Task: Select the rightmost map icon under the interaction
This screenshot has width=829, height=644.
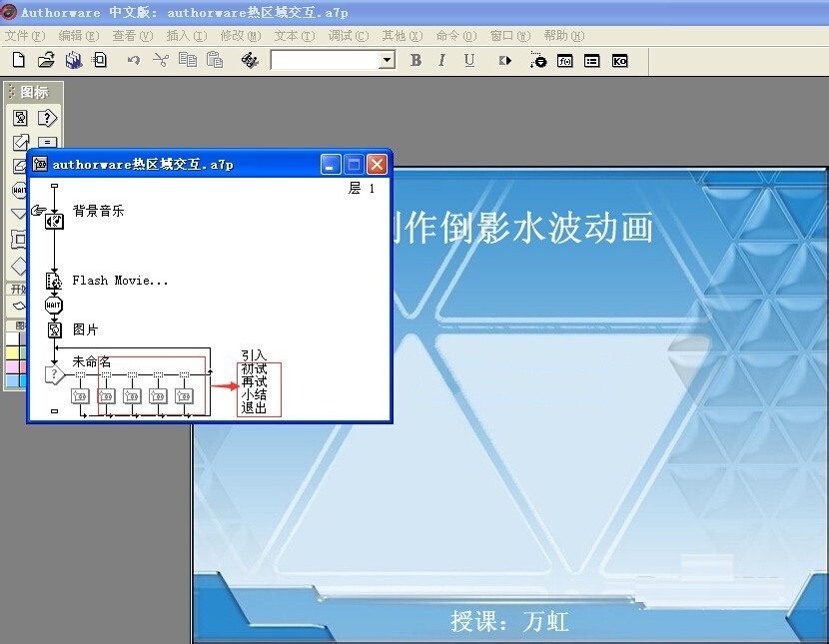Action: [184, 395]
